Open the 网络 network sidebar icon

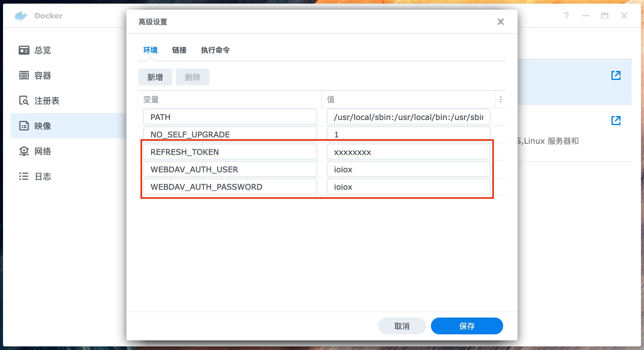[24, 151]
